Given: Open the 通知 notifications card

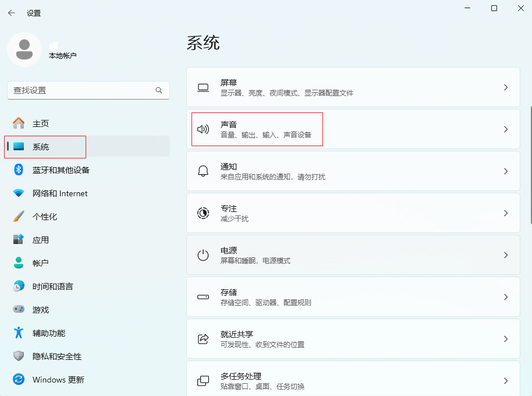Looking at the screenshot, I should [x=353, y=171].
